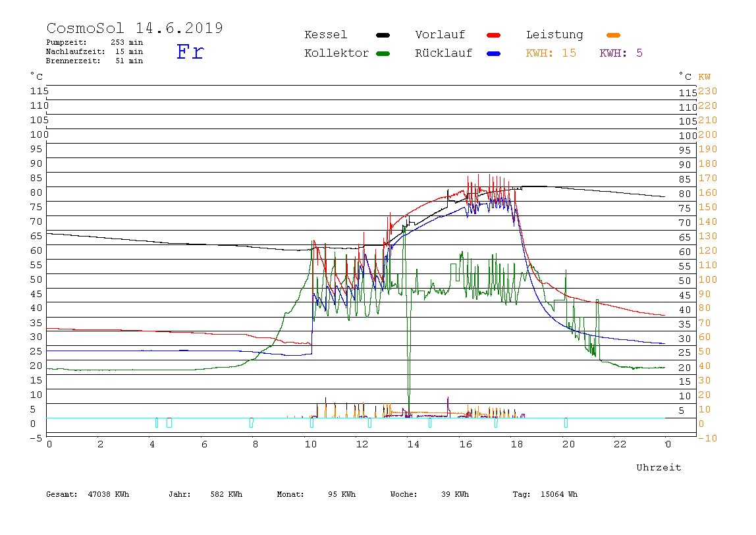Select the "582 KWh" yearly value
This screenshot has width=756, height=535.
[x=226, y=494]
